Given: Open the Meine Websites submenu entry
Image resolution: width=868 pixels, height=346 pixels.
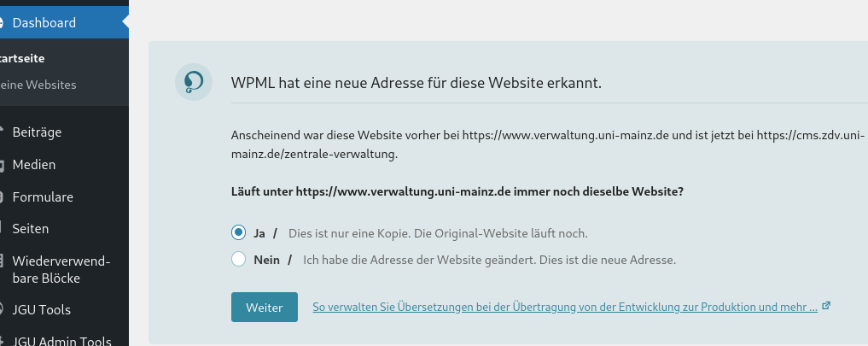Looking at the screenshot, I should coord(38,85).
